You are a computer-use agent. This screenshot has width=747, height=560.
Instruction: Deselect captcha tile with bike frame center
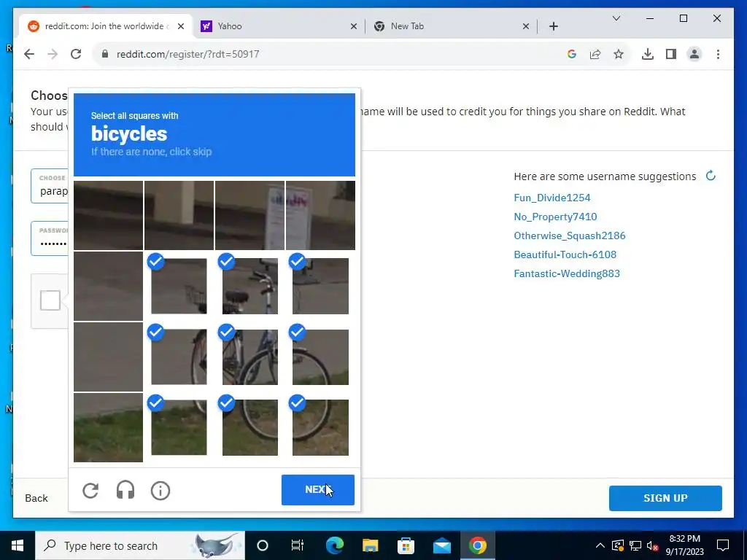[x=249, y=357]
